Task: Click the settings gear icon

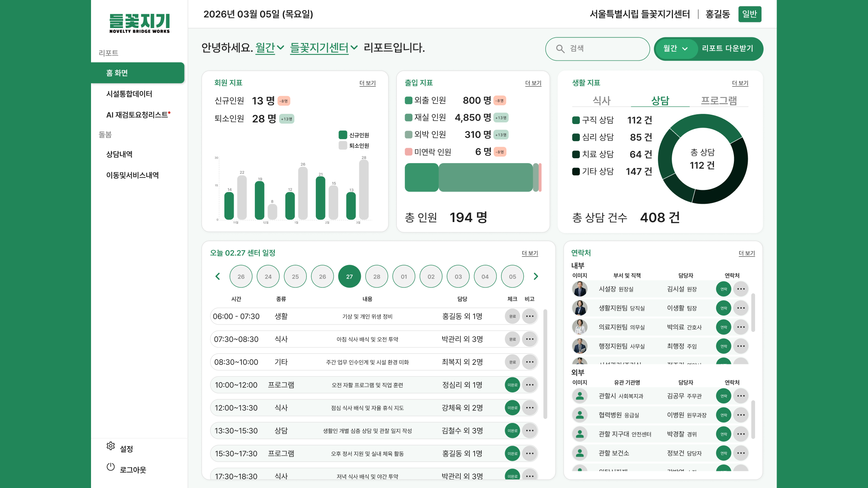Action: click(x=111, y=446)
